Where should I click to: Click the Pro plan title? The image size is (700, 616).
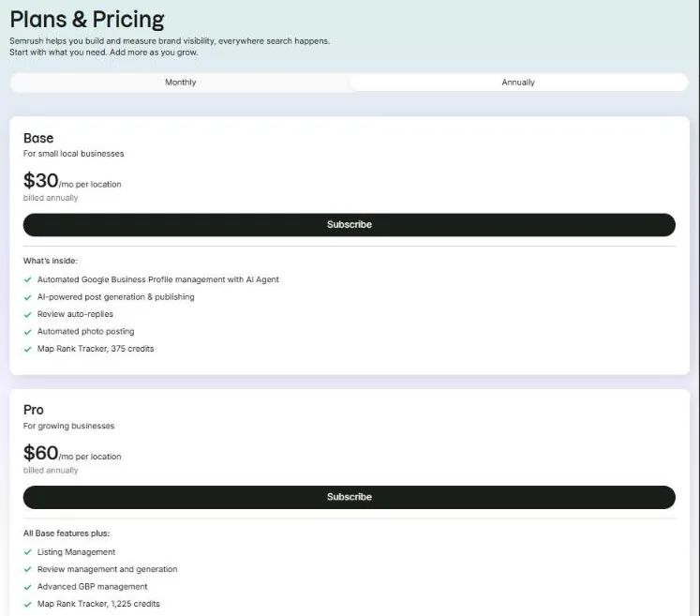coord(34,410)
